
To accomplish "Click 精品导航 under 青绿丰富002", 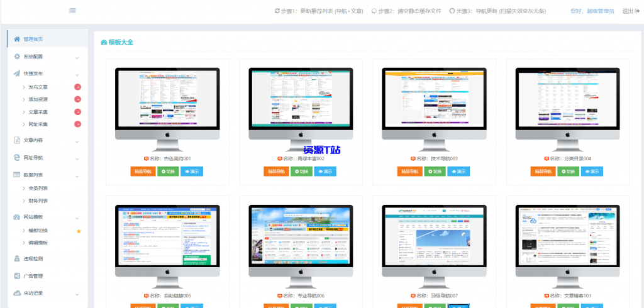I will pos(277,172).
